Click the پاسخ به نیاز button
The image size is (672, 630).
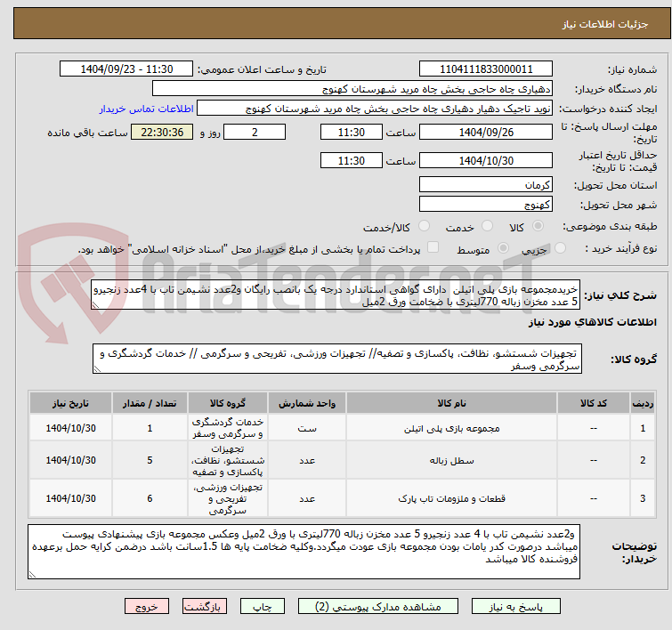[x=516, y=607]
